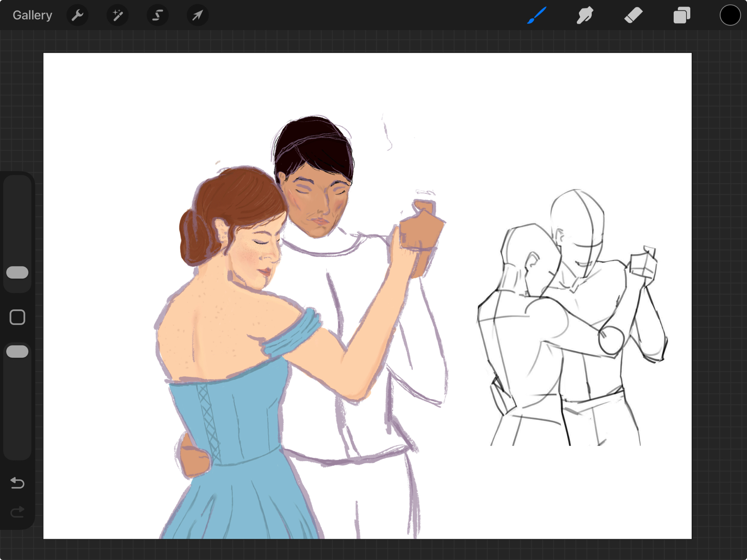
Task: Click the brush opacity slider handle
Action: [17, 352]
